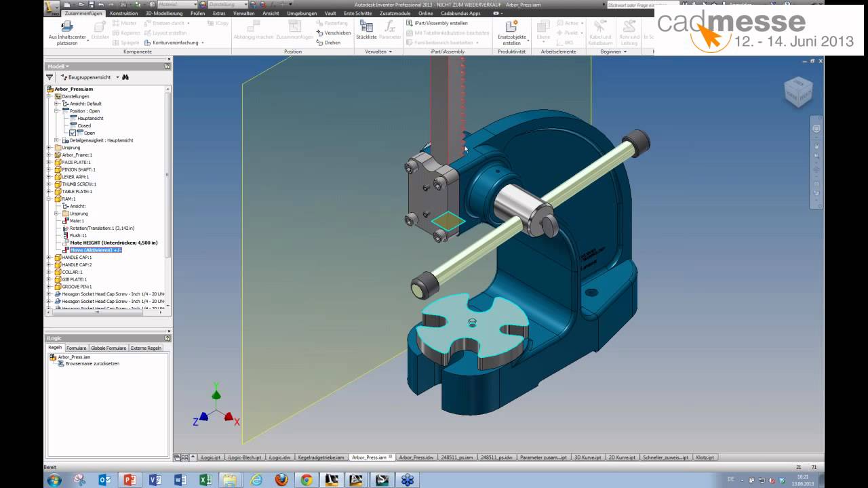Click iPart/iAssembly erstellen

436,23
